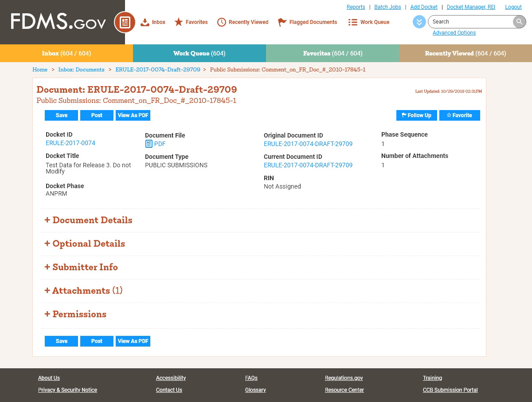Click the top Save button

61,115
